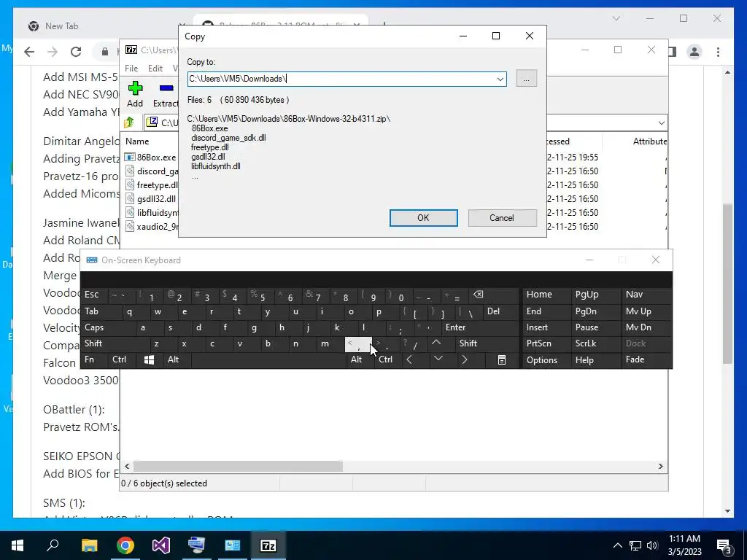Screen dimensions: 747x560
Task: Click the context menu key on On-Screen Keyboard
Action: click(502, 360)
